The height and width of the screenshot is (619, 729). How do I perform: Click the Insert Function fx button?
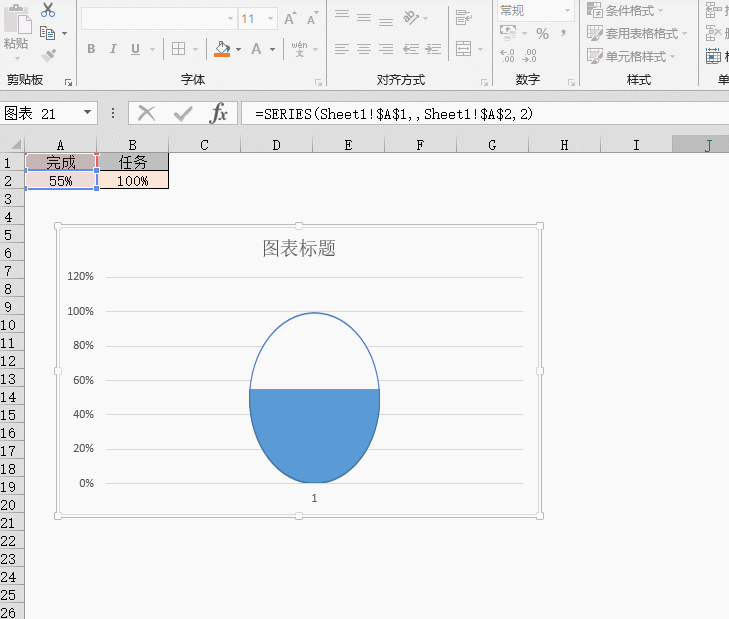[x=219, y=113]
